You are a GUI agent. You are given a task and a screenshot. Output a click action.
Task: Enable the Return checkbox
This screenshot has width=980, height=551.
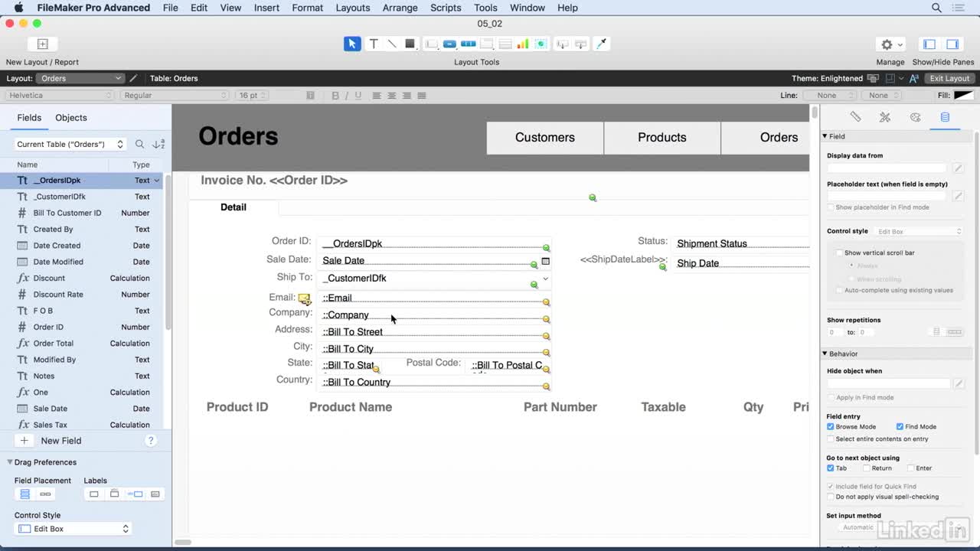865,468
